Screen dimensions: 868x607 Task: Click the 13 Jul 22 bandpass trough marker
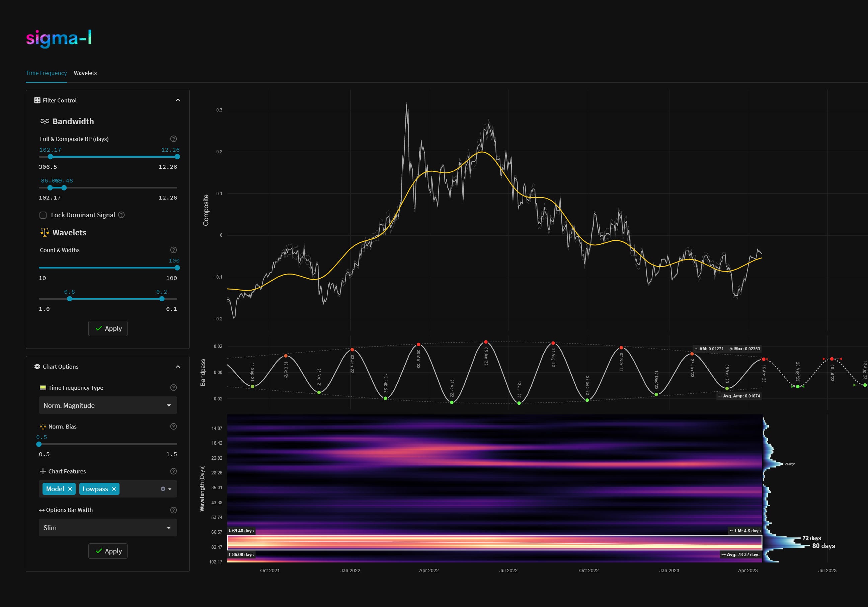pyautogui.click(x=519, y=403)
